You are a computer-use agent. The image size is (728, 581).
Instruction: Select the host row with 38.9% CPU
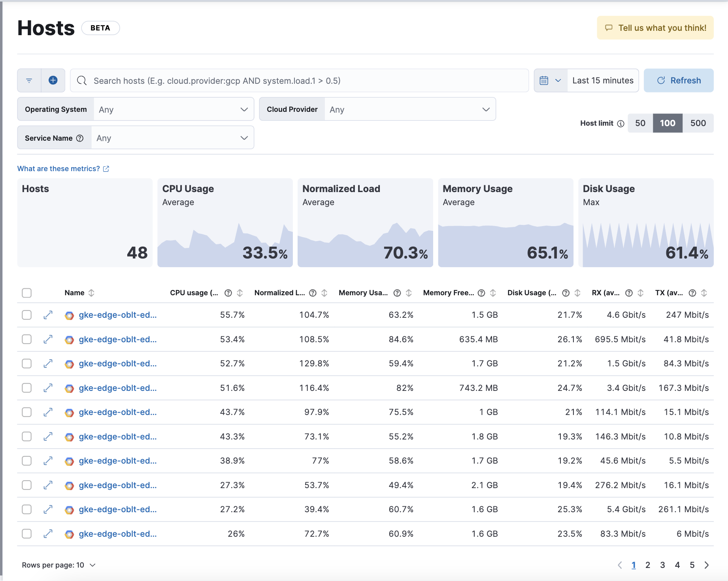(27, 461)
